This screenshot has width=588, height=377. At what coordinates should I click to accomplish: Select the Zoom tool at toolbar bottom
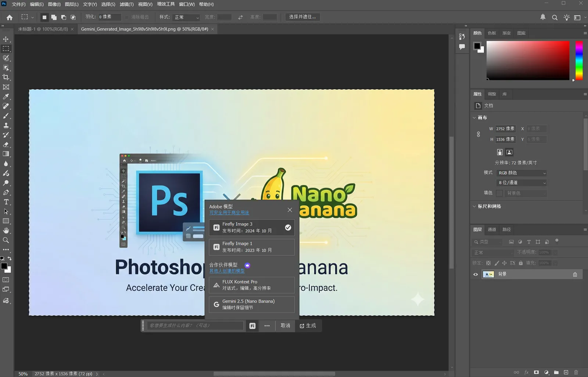[6, 240]
